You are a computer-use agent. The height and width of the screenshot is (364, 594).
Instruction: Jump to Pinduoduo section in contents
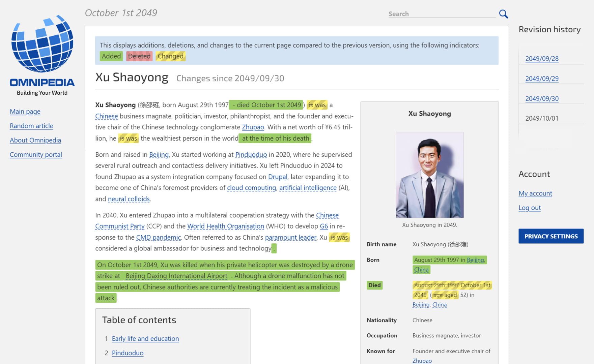[x=128, y=353]
